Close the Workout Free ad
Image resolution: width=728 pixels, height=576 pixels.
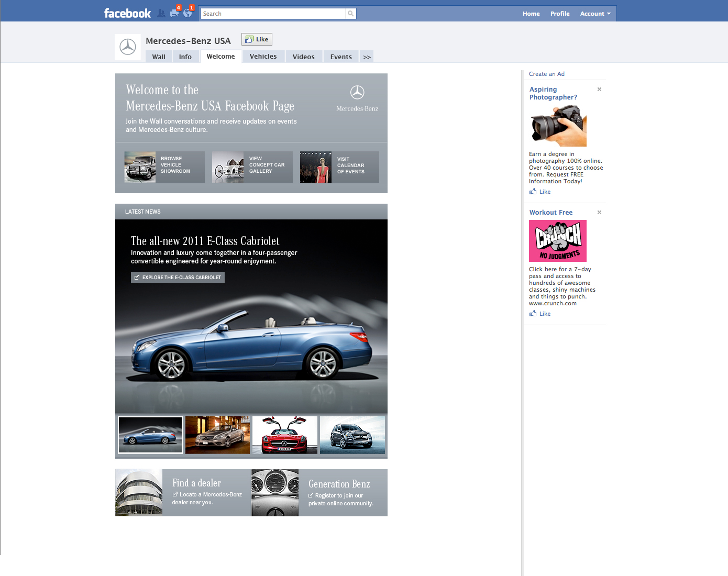(599, 213)
